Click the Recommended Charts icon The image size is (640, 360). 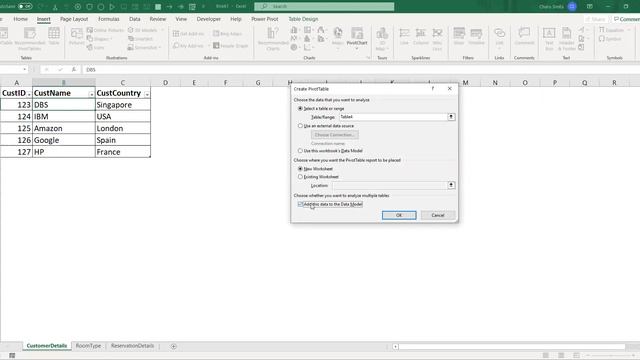pos(273,39)
